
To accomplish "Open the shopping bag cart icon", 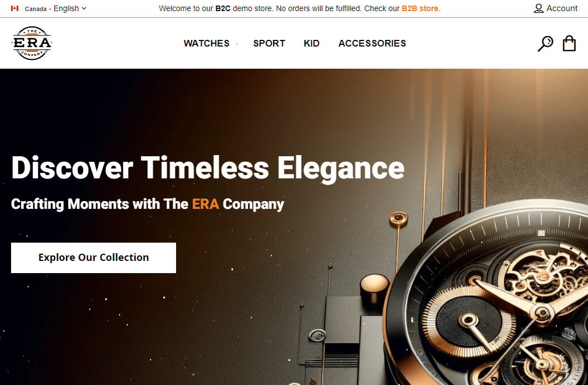I will pos(569,43).
